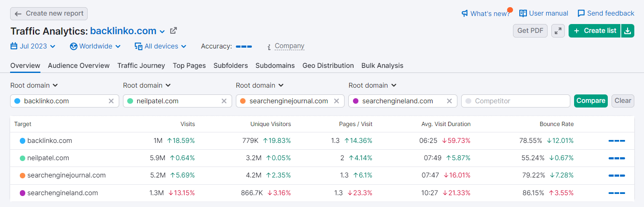The height and width of the screenshot is (207, 644).
Task: Remove searchenginejournal.com with its X icon
Action: (x=337, y=101)
